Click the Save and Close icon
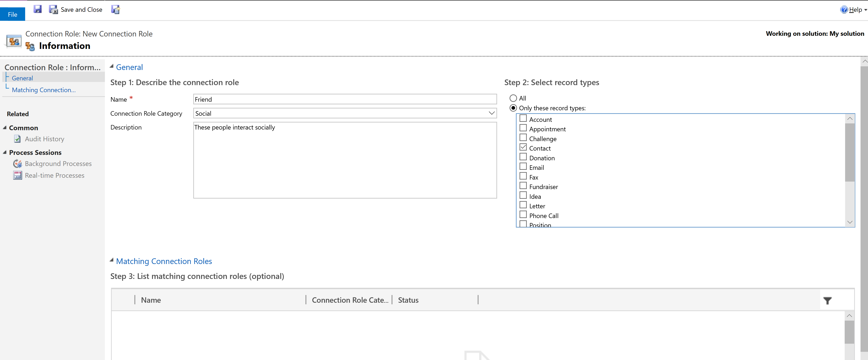Image resolution: width=868 pixels, height=360 pixels. click(54, 10)
